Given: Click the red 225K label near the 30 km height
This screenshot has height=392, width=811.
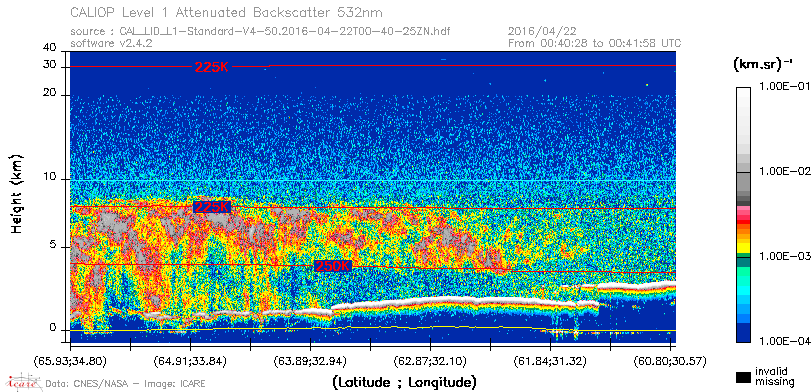Looking at the screenshot, I should 212,67.
